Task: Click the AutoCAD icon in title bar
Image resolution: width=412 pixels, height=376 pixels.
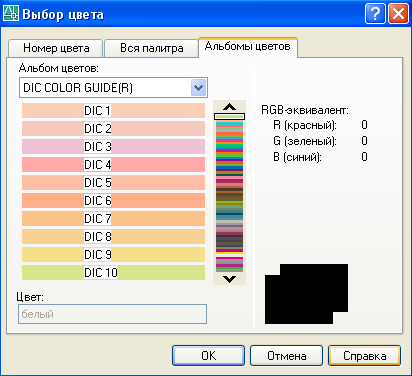Action: (x=11, y=14)
